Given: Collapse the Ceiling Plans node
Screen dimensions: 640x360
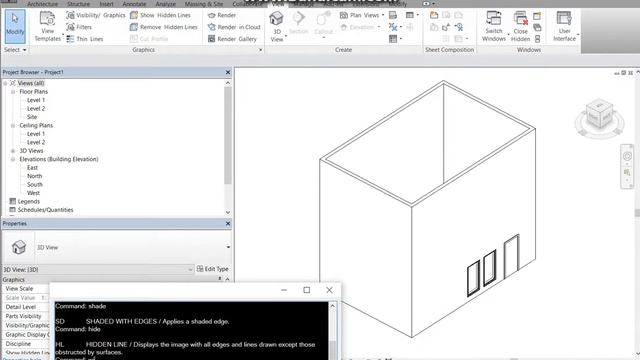Looking at the screenshot, I should click(x=13, y=126).
